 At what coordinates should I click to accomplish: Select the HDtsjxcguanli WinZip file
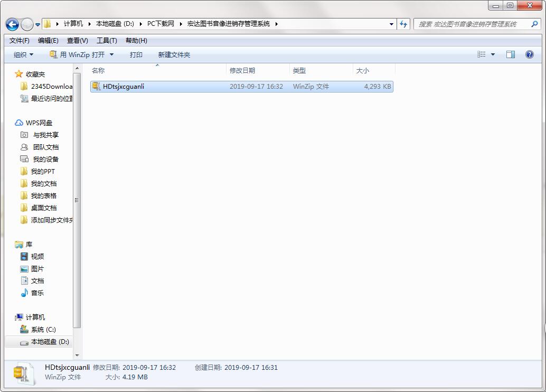tap(124, 87)
